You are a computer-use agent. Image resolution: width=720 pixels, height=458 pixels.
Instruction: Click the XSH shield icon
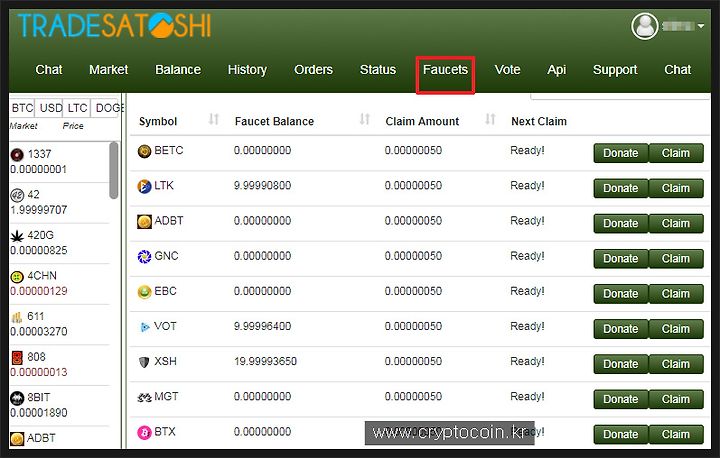click(144, 362)
